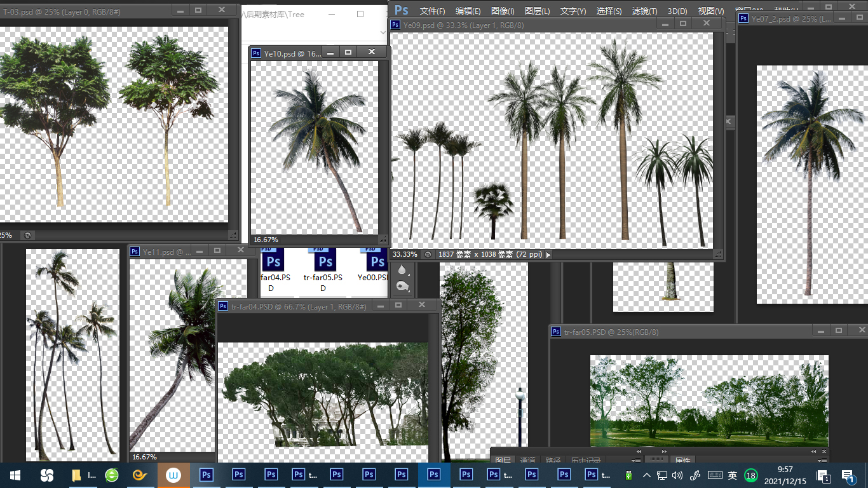The image size is (868, 488).
Task: Select the Blur tool droplet icon
Action: click(402, 270)
